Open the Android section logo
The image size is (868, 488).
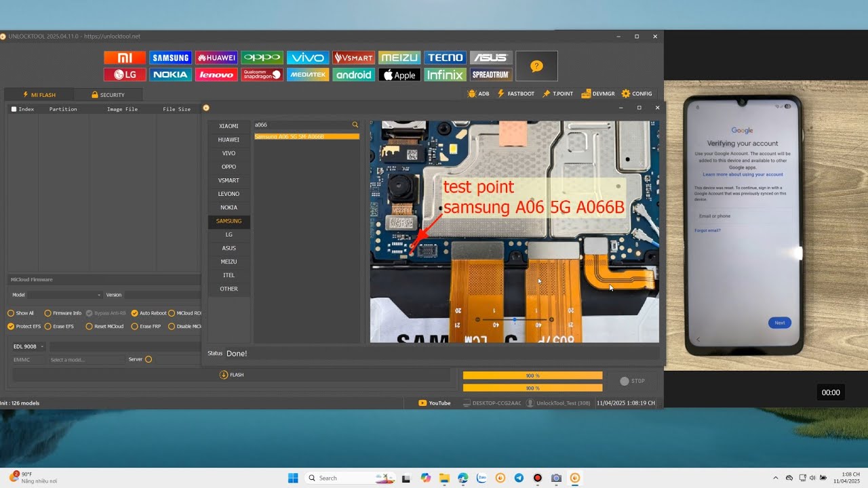[353, 75]
